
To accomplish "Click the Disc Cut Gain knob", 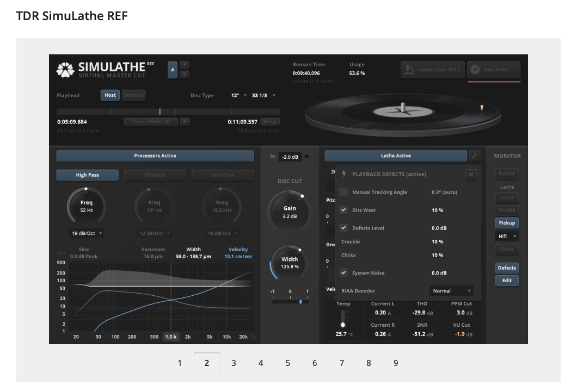I will [290, 212].
